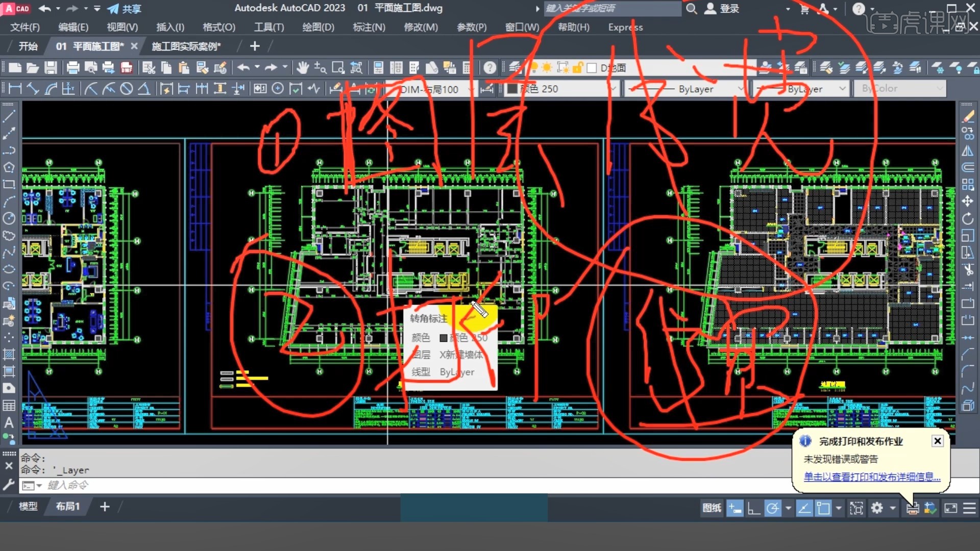Screen dimensions: 980x551
Task: Select the Line tool in left toolbar
Action: pos(9,116)
